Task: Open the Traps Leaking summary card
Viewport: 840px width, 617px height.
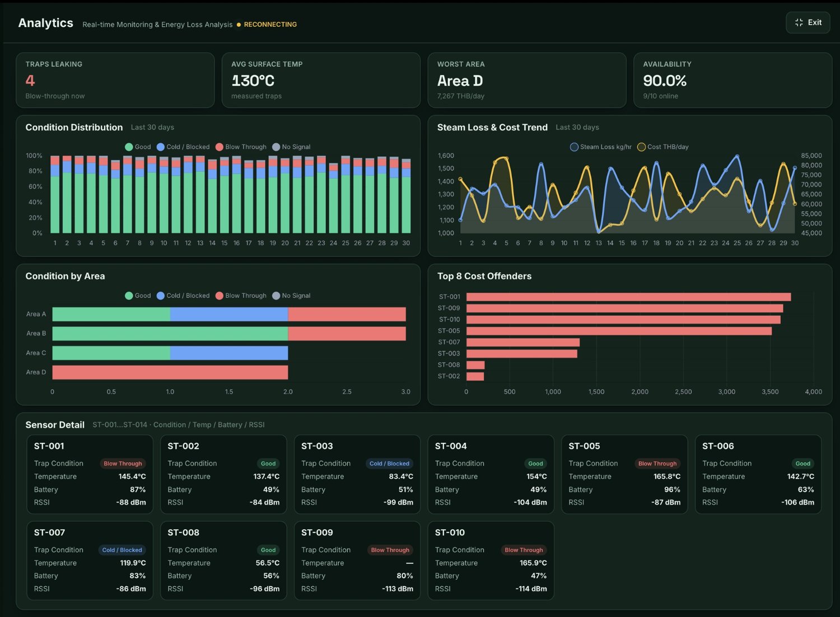Action: click(x=115, y=80)
